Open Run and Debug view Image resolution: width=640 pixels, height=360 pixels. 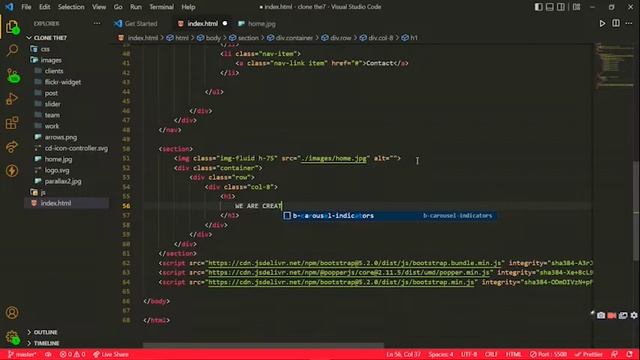click(x=12, y=99)
